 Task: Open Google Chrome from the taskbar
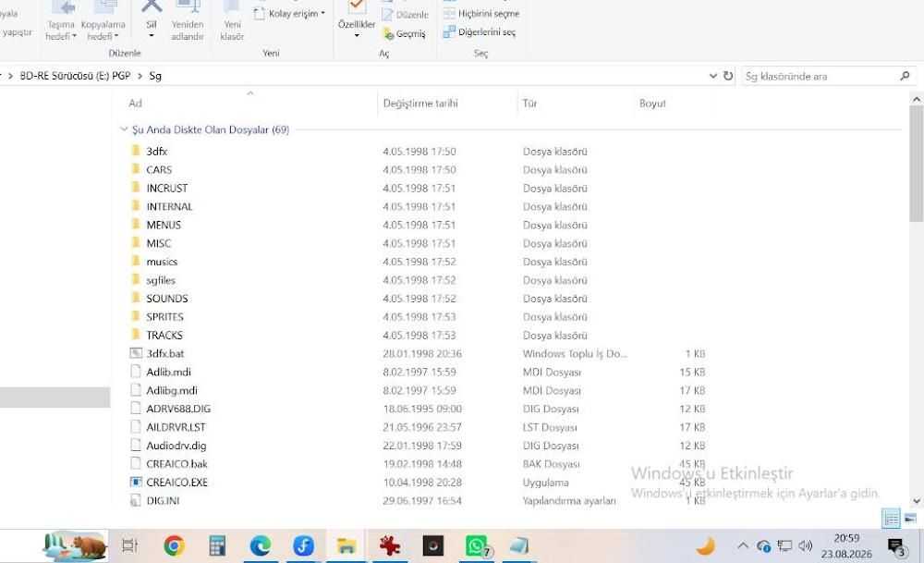174,546
